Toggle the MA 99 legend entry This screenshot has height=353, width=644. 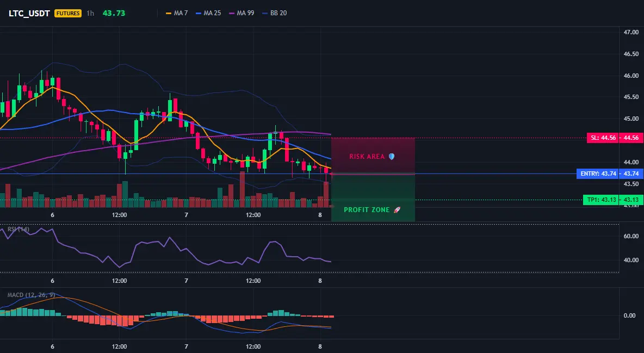click(242, 13)
